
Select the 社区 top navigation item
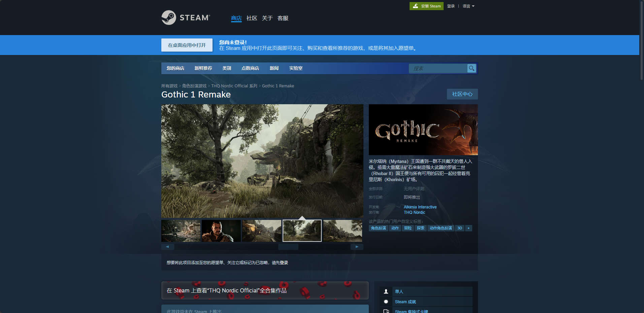252,18
